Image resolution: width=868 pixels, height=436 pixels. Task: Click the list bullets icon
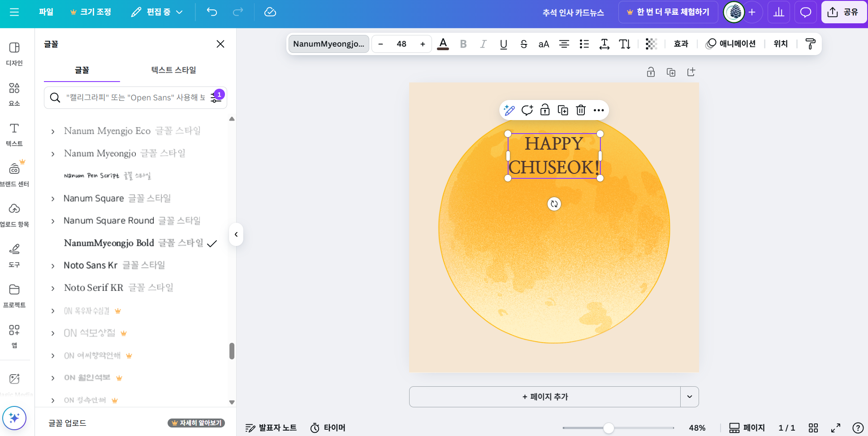coord(584,44)
